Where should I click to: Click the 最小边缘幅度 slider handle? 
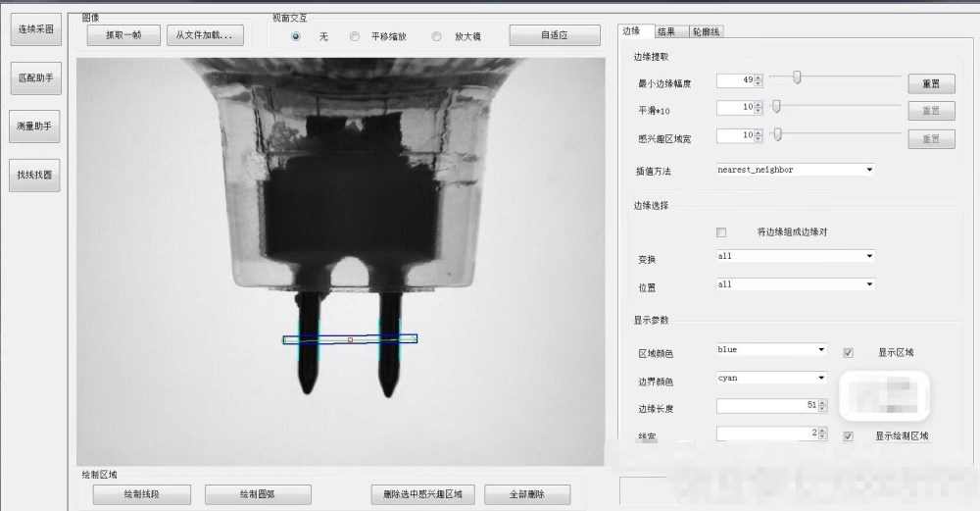pos(797,77)
